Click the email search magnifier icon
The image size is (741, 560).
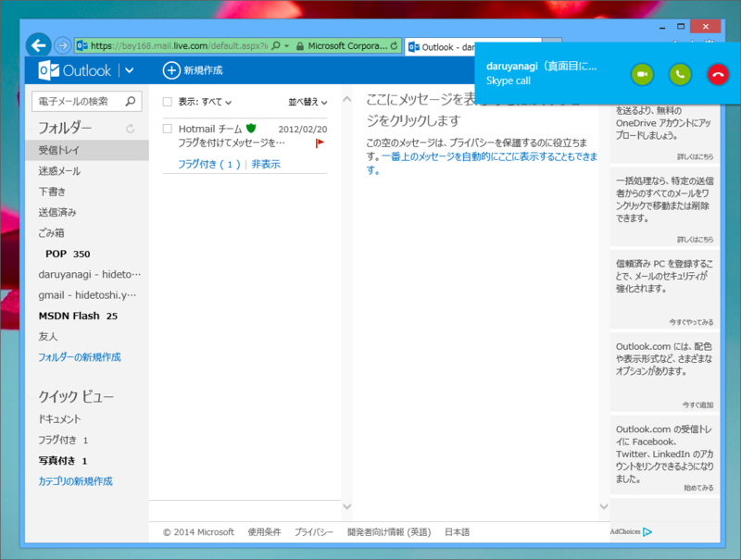point(131,101)
